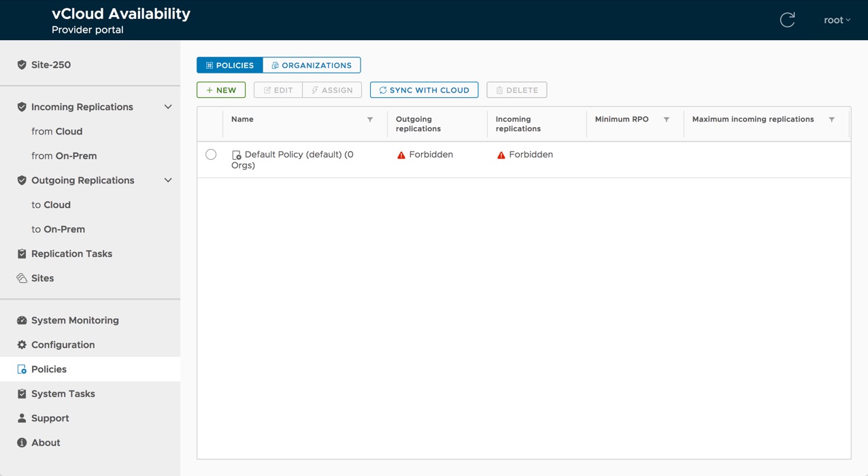The height and width of the screenshot is (476, 868).
Task: Click Sync With Cloud button
Action: [424, 90]
